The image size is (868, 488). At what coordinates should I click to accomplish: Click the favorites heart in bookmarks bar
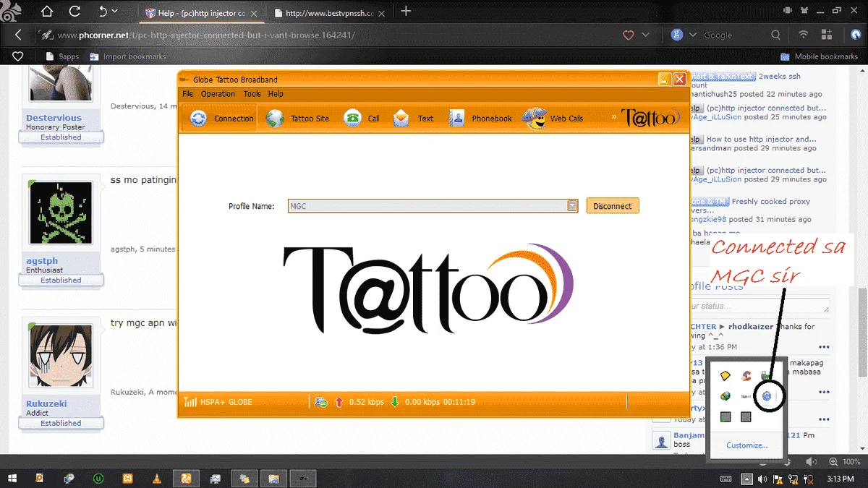pyautogui.click(x=18, y=56)
